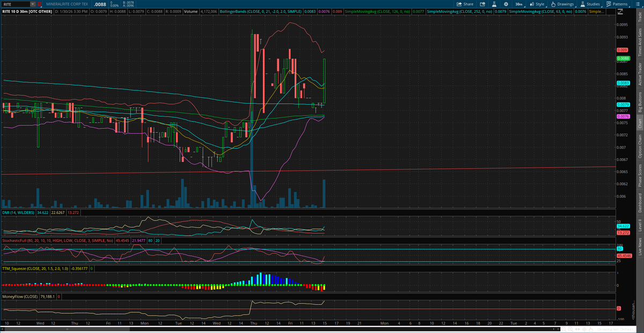Image resolution: width=644 pixels, height=333 pixels.
Task: Open the Phase Scores sidebar tab
Action: [x=639, y=175]
